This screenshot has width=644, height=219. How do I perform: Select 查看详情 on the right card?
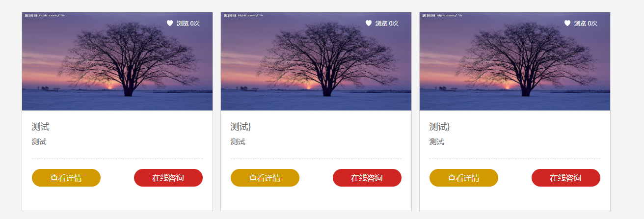coord(464,178)
